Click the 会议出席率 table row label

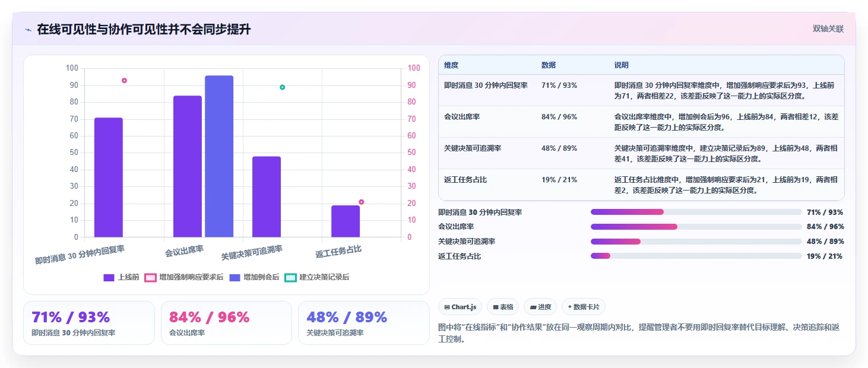pyautogui.click(x=462, y=117)
